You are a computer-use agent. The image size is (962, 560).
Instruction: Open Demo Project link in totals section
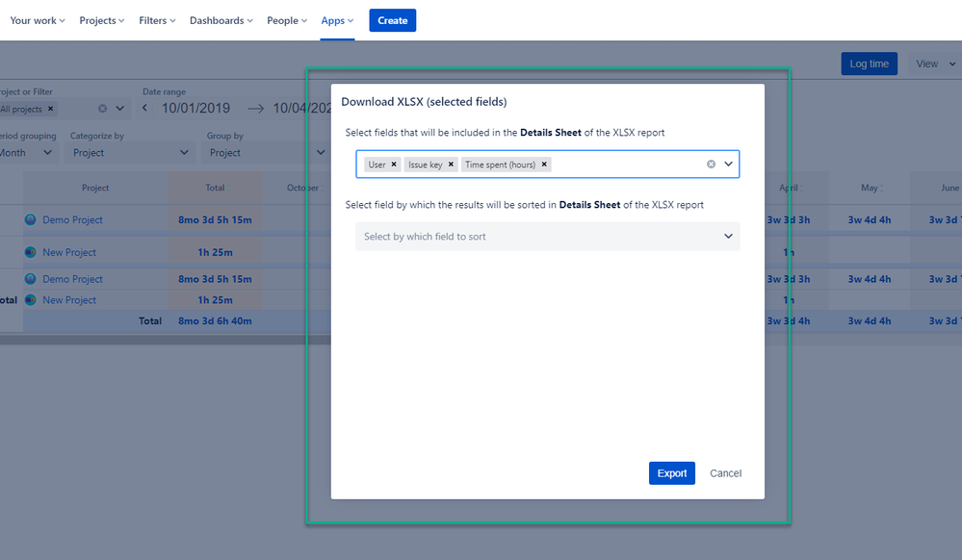[72, 279]
